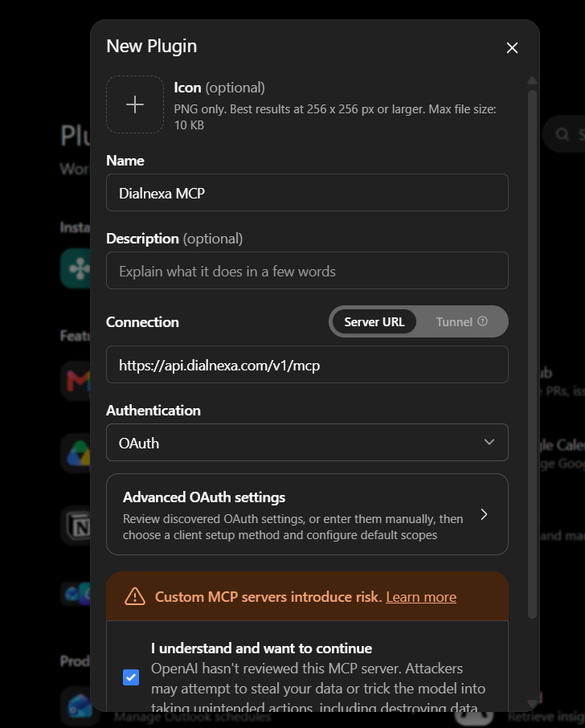Click the 'Icon (optional)' label
Screen dimensions: 585x728
click(219, 88)
